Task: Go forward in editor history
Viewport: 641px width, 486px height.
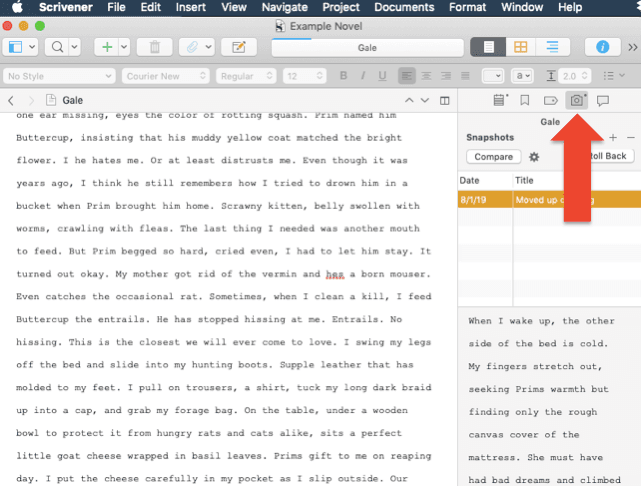Action: (x=31, y=101)
